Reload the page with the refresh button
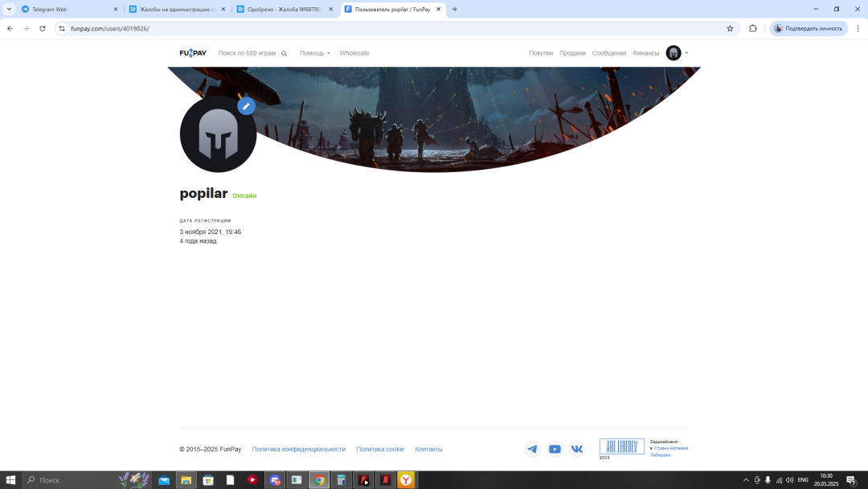 (42, 28)
